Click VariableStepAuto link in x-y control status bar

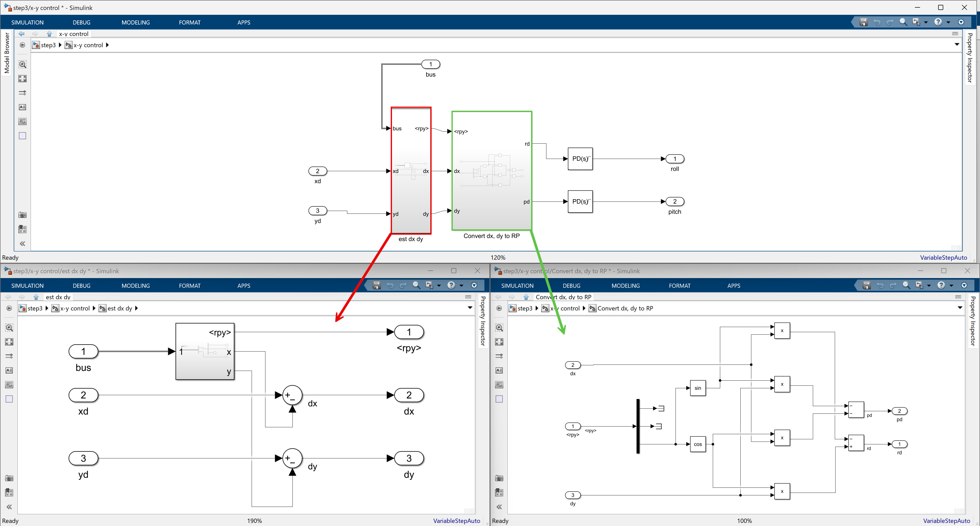pyautogui.click(x=943, y=257)
